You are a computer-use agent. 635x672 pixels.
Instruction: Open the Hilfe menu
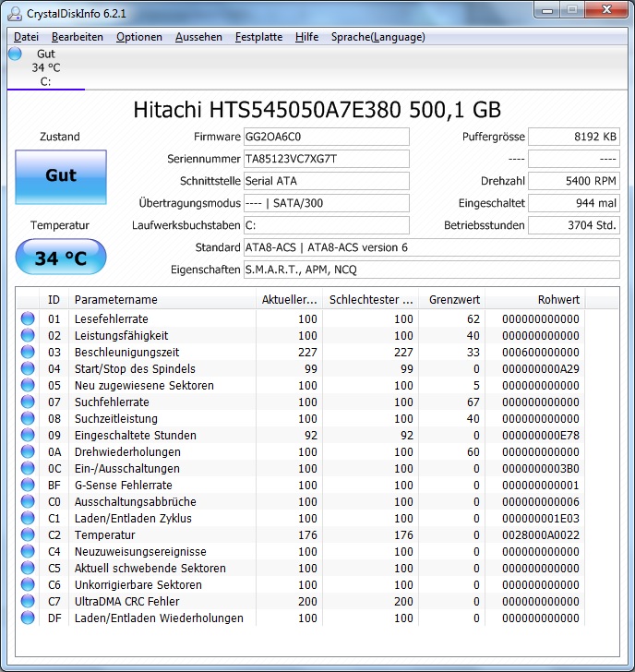[x=306, y=37]
